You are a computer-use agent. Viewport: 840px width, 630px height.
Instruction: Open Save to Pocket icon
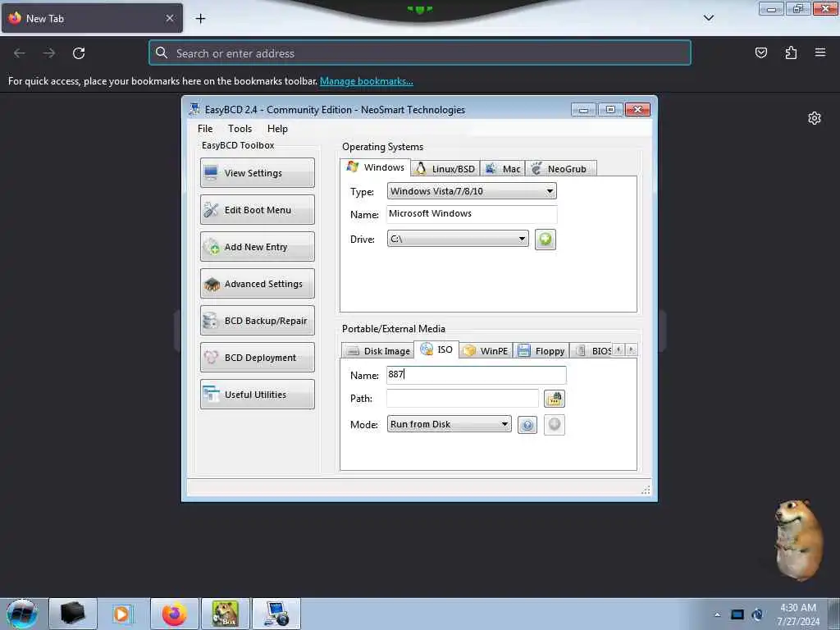coord(760,52)
